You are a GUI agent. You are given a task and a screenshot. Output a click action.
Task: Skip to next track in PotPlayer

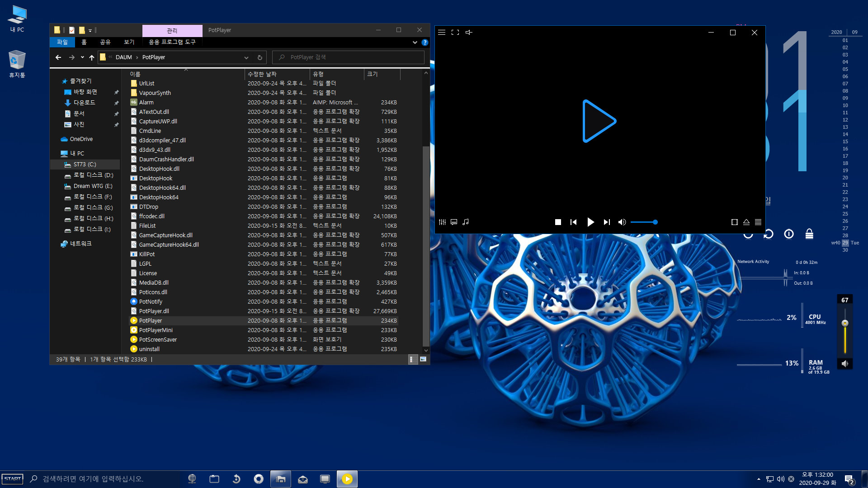click(x=607, y=222)
